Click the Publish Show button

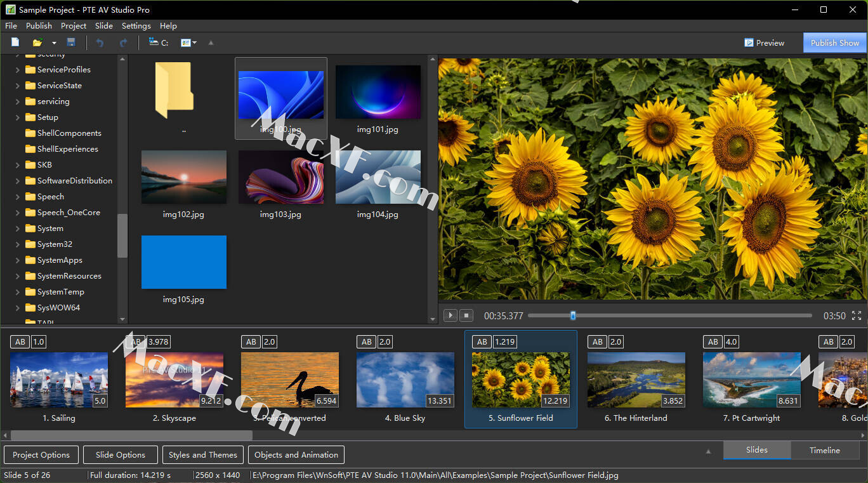coord(834,43)
